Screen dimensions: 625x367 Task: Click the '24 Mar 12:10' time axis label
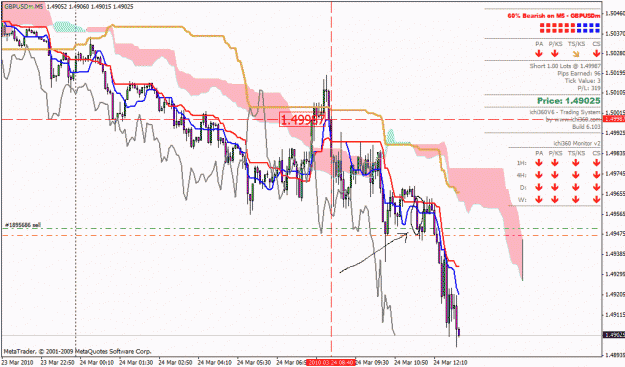pos(451,363)
